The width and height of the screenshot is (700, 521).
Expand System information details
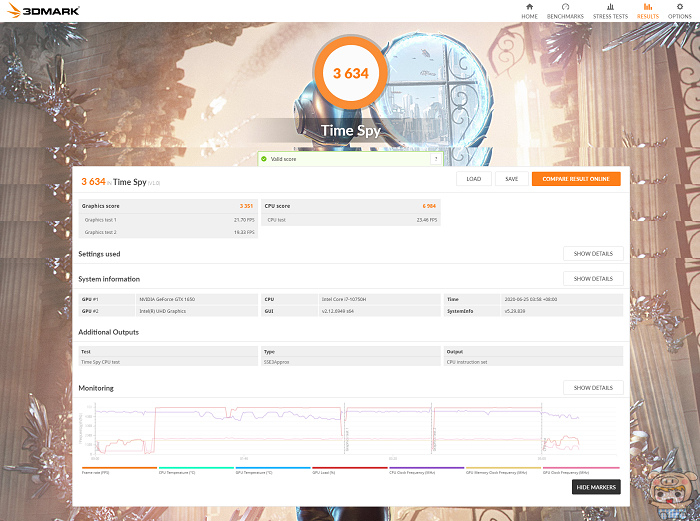593,279
